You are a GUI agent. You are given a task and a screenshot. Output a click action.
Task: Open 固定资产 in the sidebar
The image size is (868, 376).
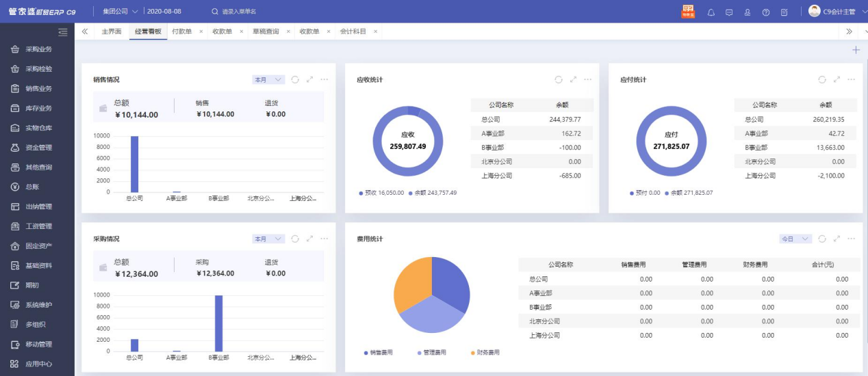click(38, 246)
